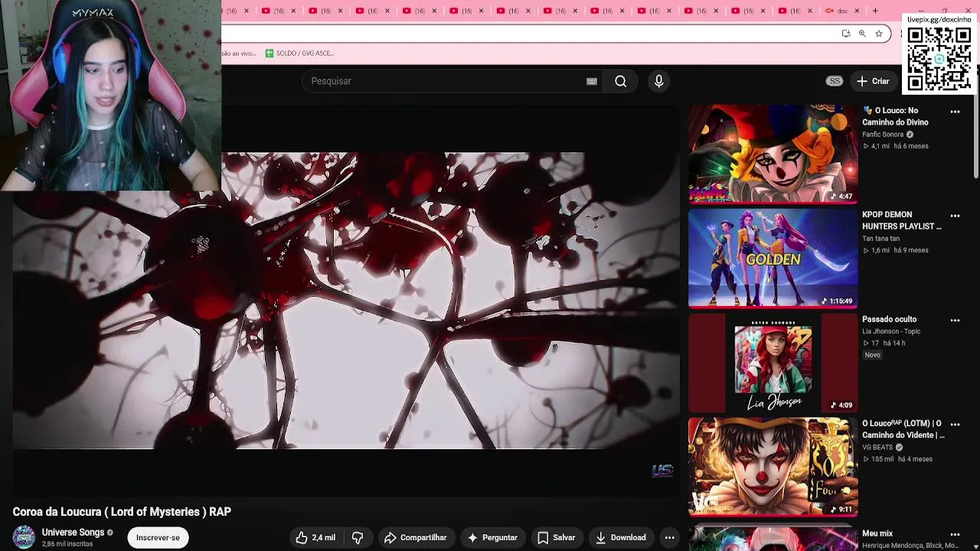
Task: Subscribe with the Inscrever-se button
Action: click(x=158, y=537)
